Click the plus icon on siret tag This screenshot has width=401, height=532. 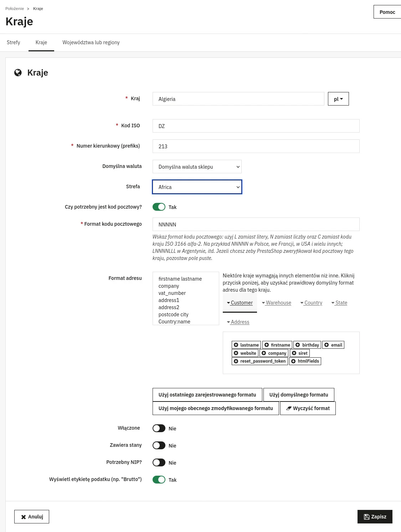coord(294,353)
